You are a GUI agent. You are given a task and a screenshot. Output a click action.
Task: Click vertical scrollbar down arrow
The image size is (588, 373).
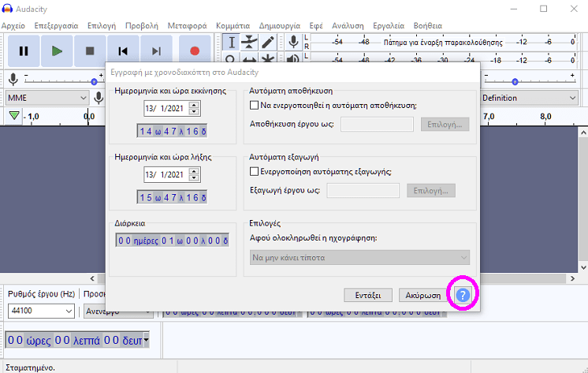coord(583,267)
